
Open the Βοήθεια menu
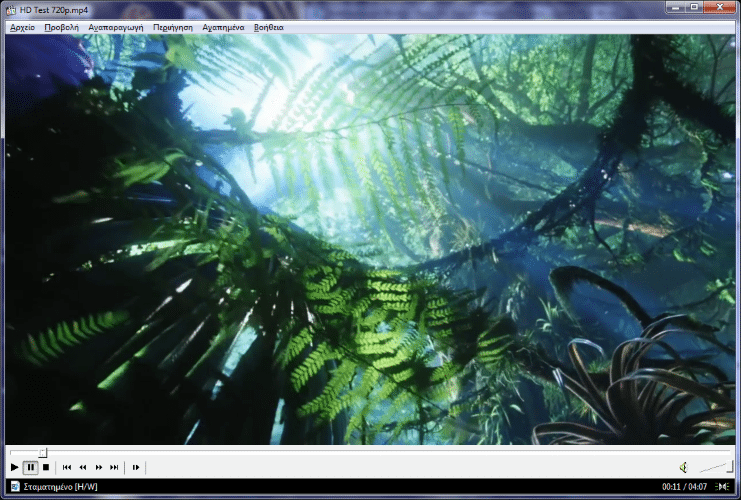(x=268, y=27)
